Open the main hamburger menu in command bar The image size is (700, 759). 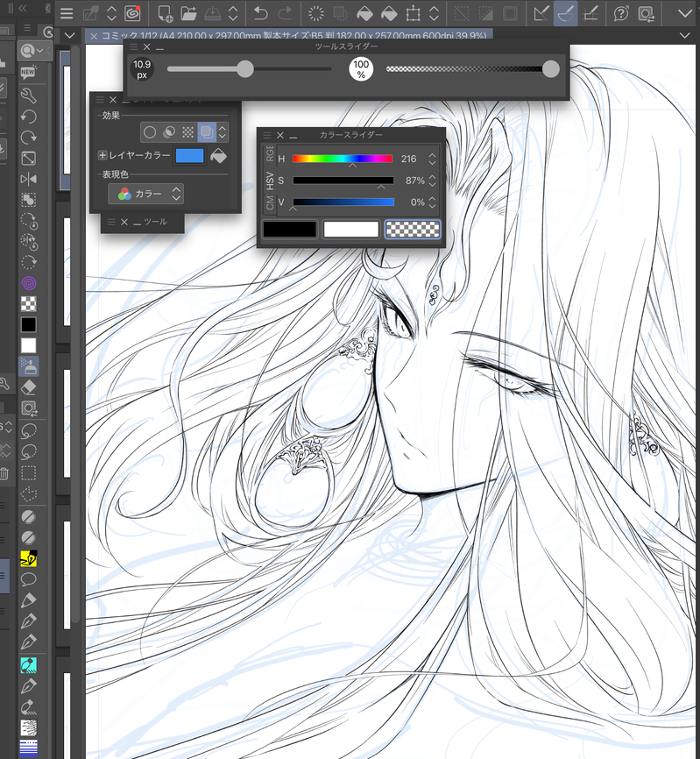coord(67,13)
